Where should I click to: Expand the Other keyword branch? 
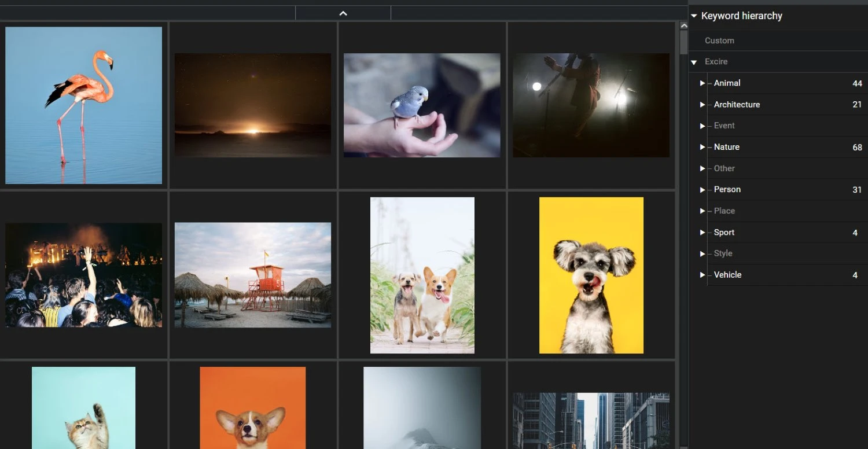[x=702, y=168]
